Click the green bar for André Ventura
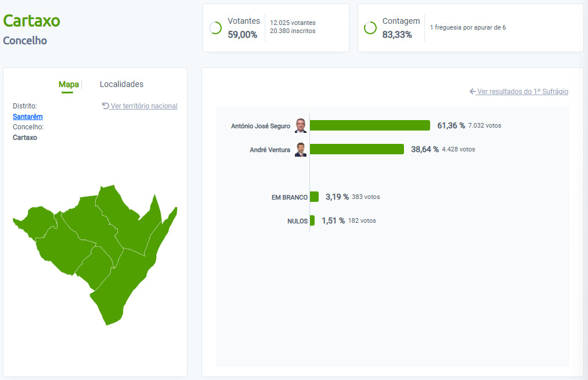This screenshot has height=380, width=588. (x=356, y=149)
